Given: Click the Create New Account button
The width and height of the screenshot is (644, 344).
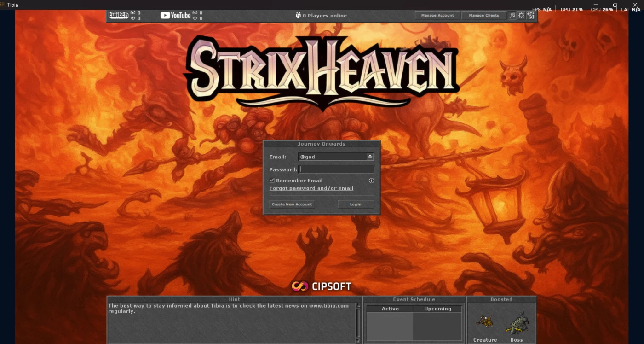Looking at the screenshot, I should pos(292,204).
